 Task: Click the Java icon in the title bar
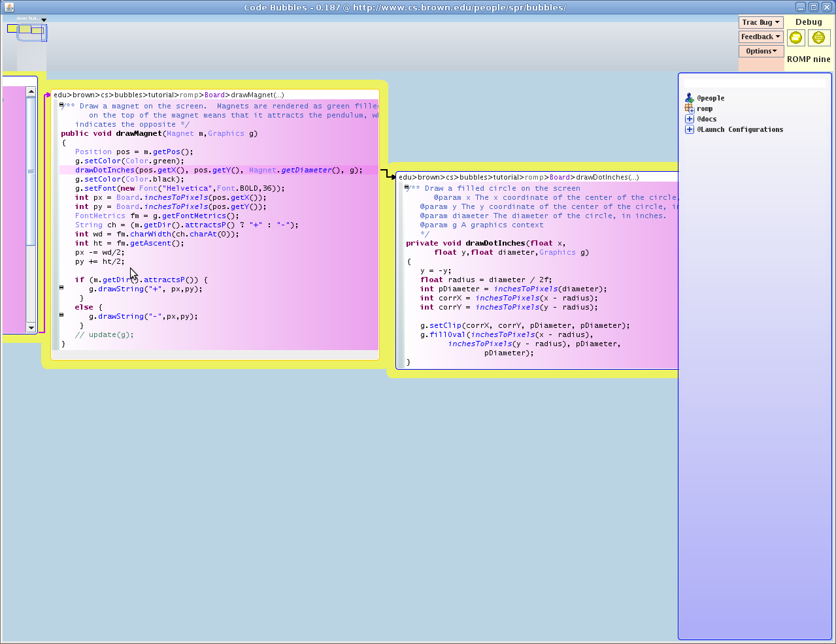(8, 7)
